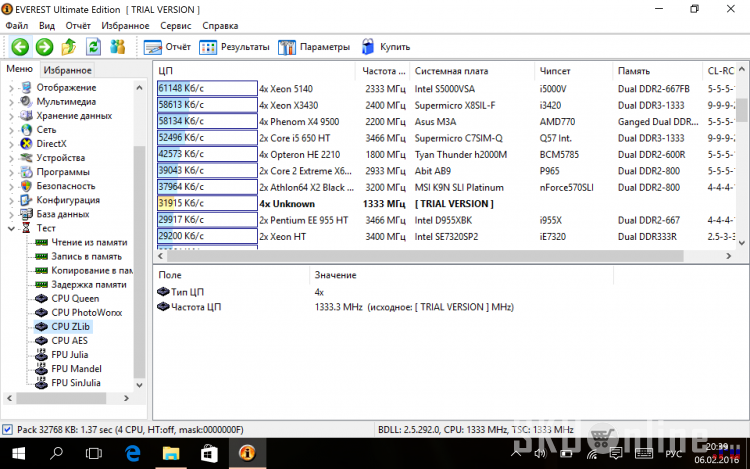Open the Отчёт menu in the menu bar

pos(78,26)
